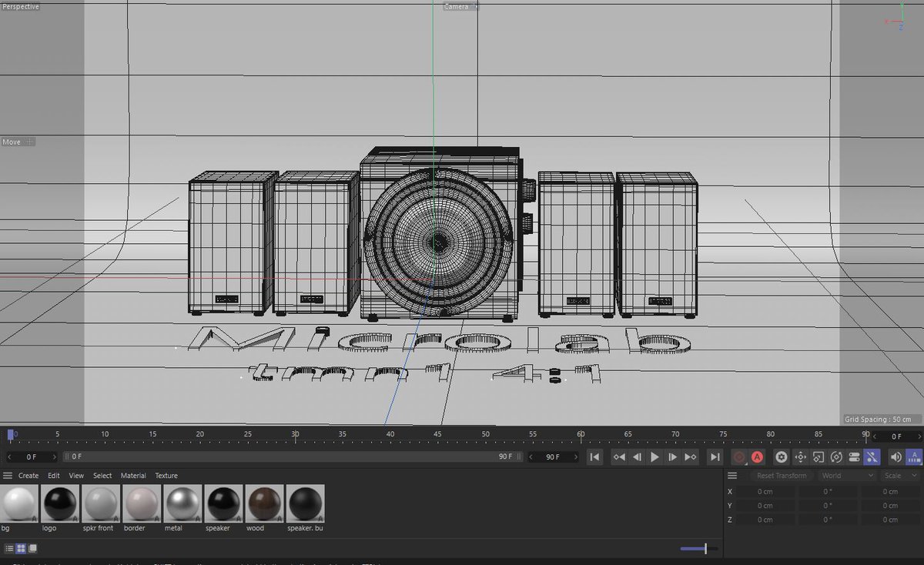Image resolution: width=924 pixels, height=565 pixels.
Task: Toggle the highlighted all-frames playback icon
Action: click(914, 456)
